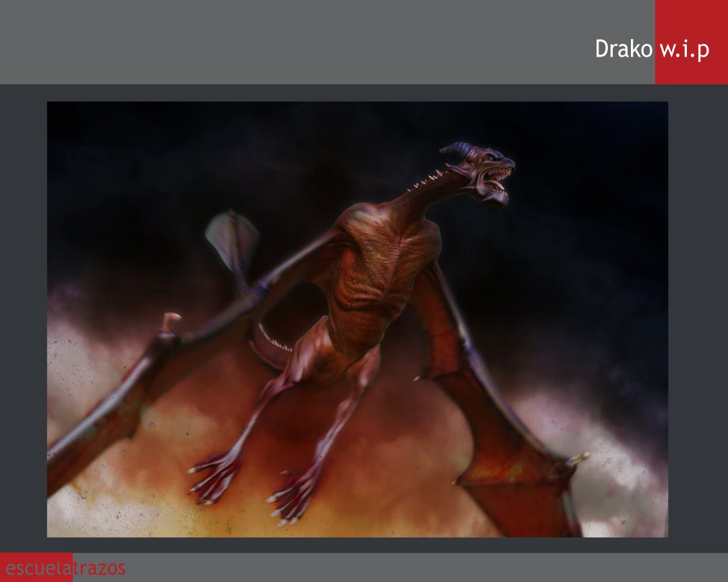Viewport: 728px width, 582px height.
Task: Open the dragon render image
Action: point(357,319)
